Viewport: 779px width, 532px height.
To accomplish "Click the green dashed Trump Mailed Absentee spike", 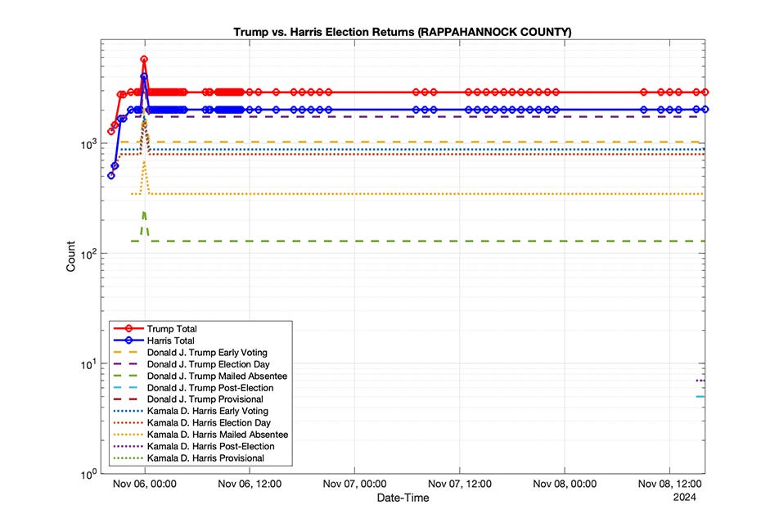I will [144, 223].
